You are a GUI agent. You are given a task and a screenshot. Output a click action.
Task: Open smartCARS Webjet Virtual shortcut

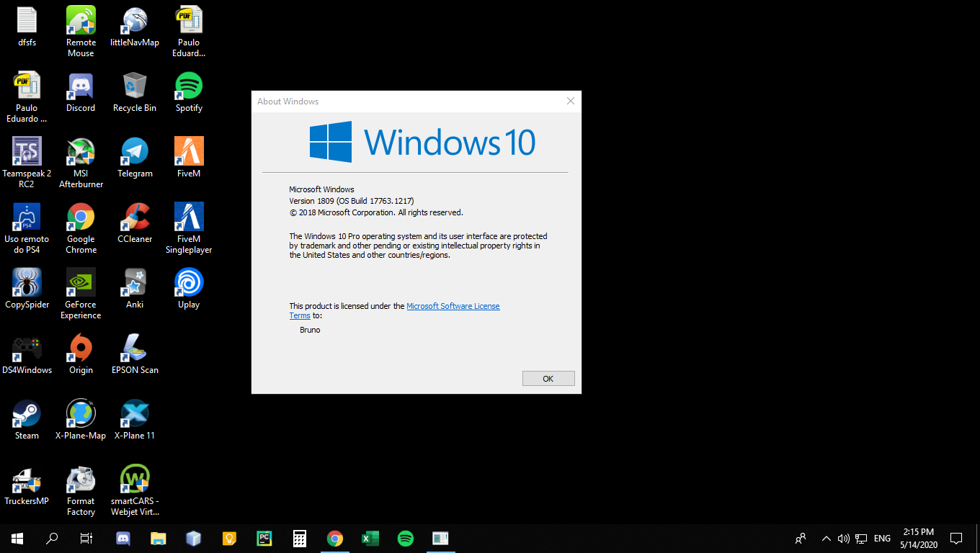click(135, 490)
